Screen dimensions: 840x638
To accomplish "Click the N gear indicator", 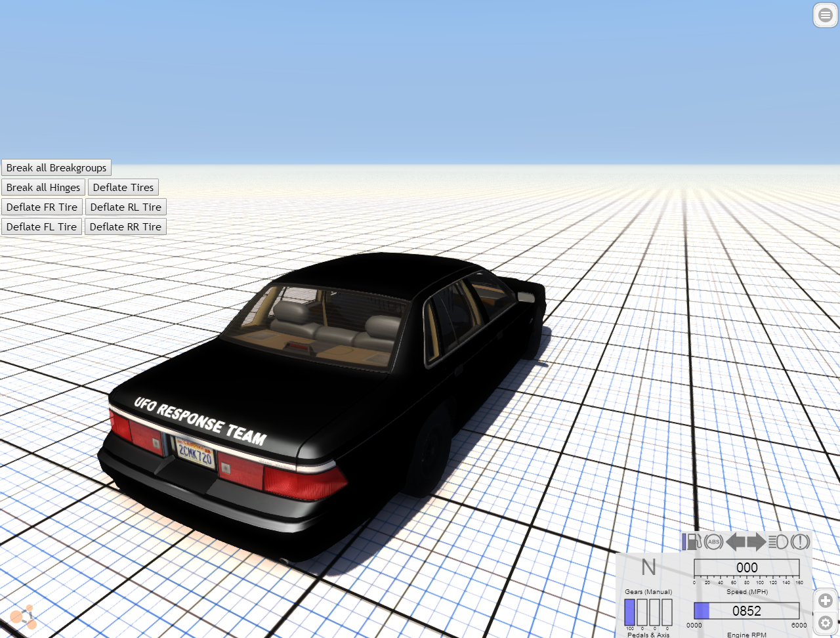I will (x=648, y=567).
